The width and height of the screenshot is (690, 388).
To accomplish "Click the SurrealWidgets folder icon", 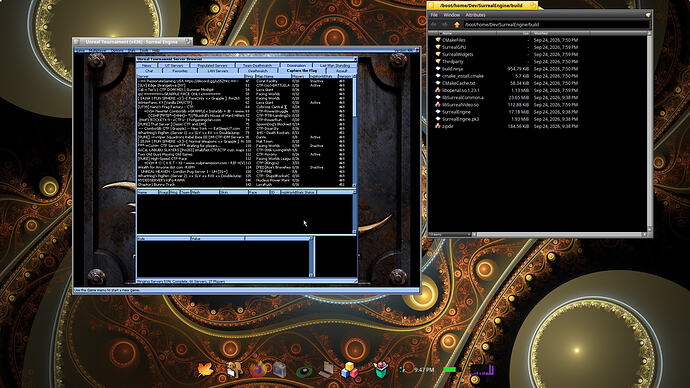I will pos(438,54).
